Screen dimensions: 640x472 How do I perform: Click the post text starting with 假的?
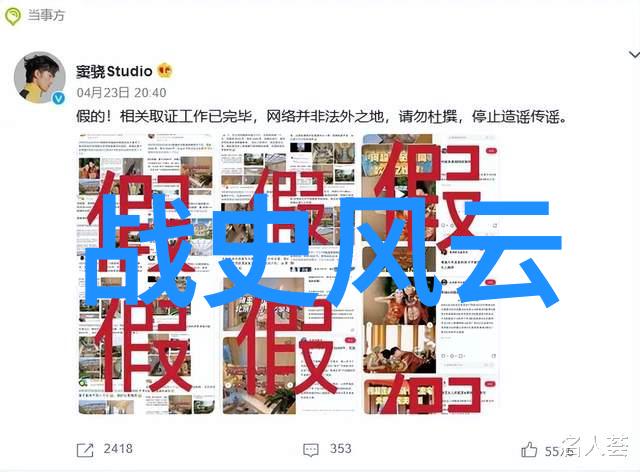point(322,117)
